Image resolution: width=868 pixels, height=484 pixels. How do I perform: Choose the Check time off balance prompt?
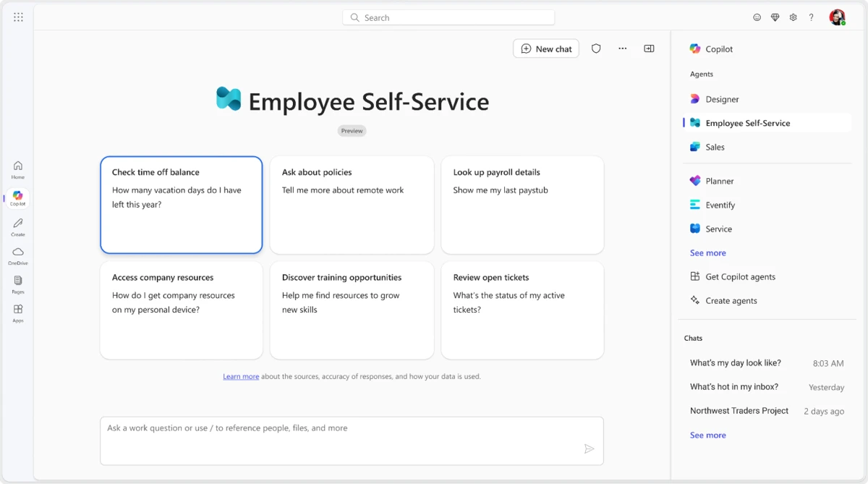point(181,205)
